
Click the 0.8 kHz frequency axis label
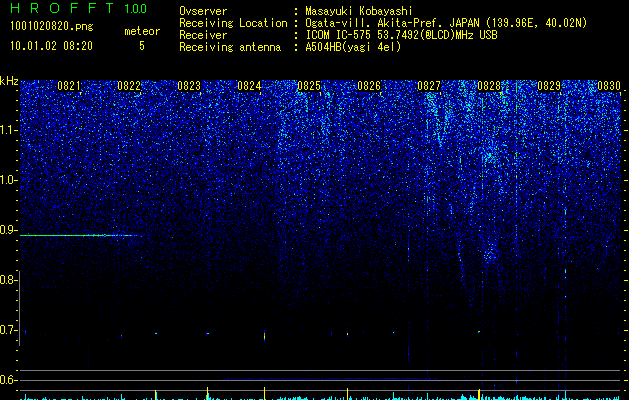(8, 280)
